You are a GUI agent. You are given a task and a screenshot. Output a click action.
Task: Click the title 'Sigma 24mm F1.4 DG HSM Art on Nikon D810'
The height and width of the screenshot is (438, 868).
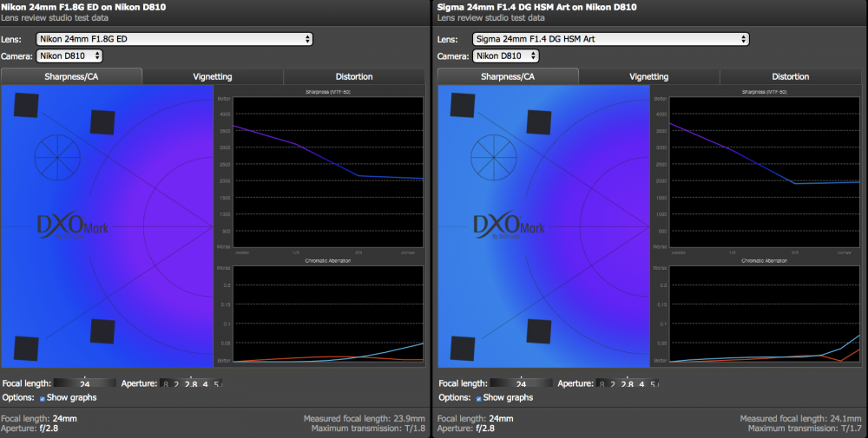537,7
